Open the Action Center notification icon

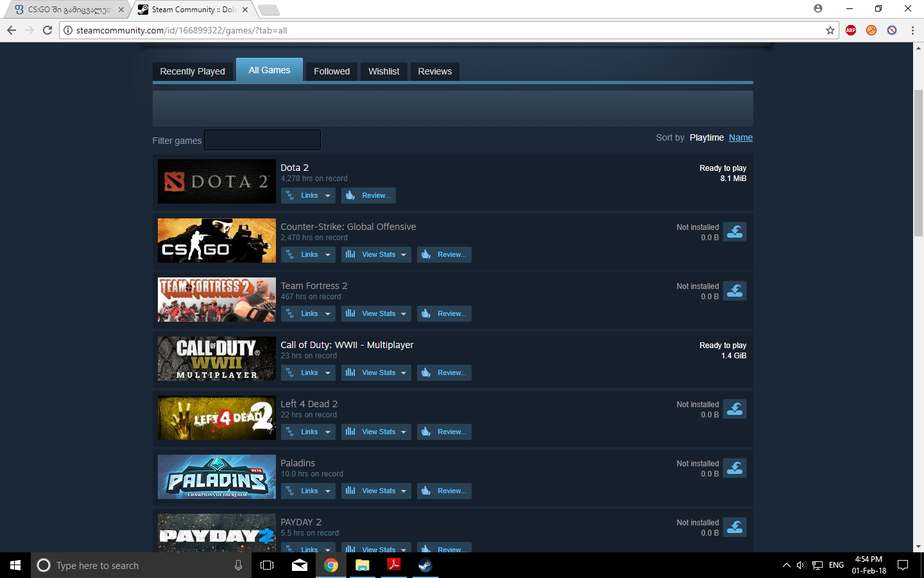pos(903,565)
